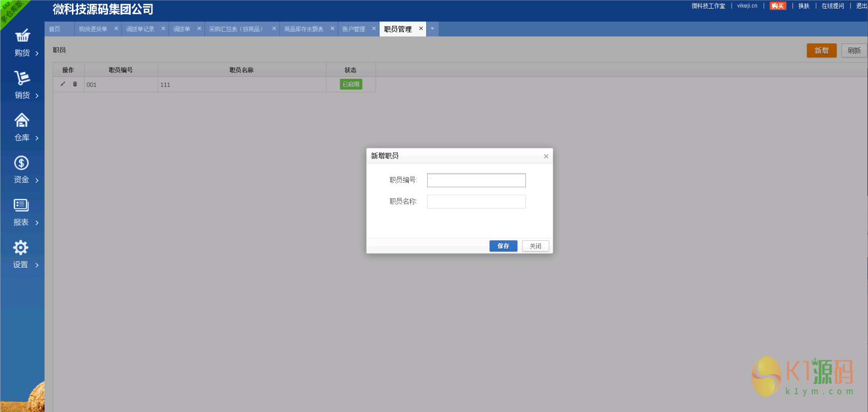Close the 调拨单记录 tab

pyautogui.click(x=163, y=28)
